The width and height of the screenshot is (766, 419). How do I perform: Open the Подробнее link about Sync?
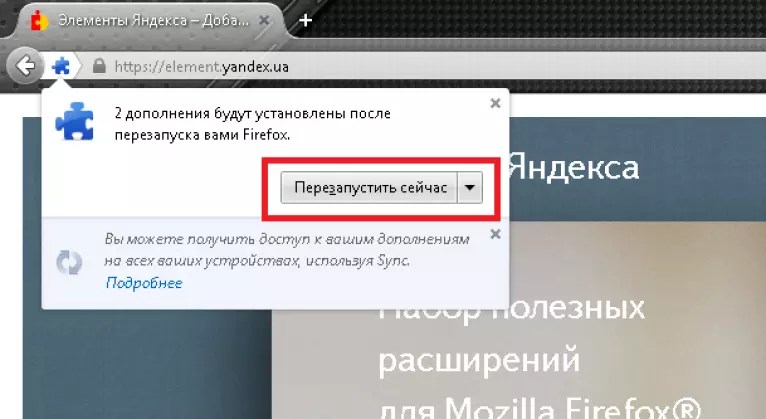click(144, 283)
